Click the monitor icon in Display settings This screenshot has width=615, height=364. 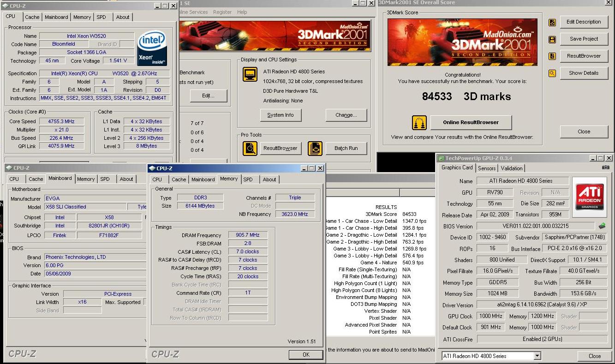250,74
